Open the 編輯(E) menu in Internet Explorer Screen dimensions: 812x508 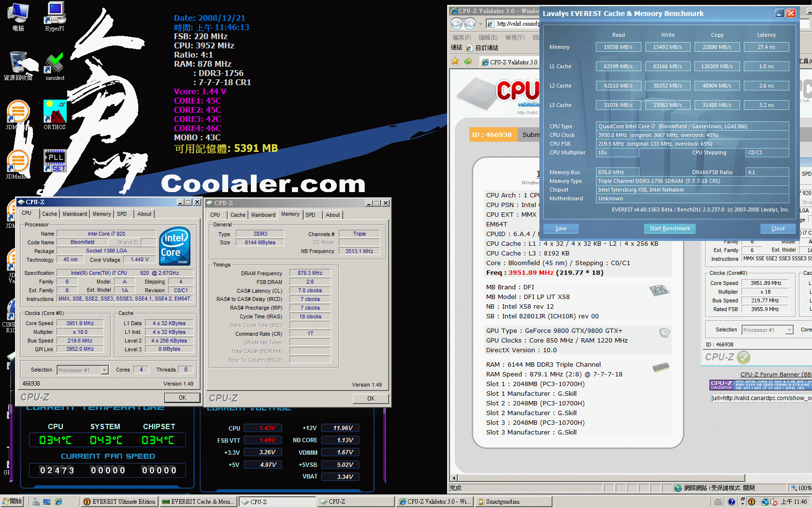point(488,38)
